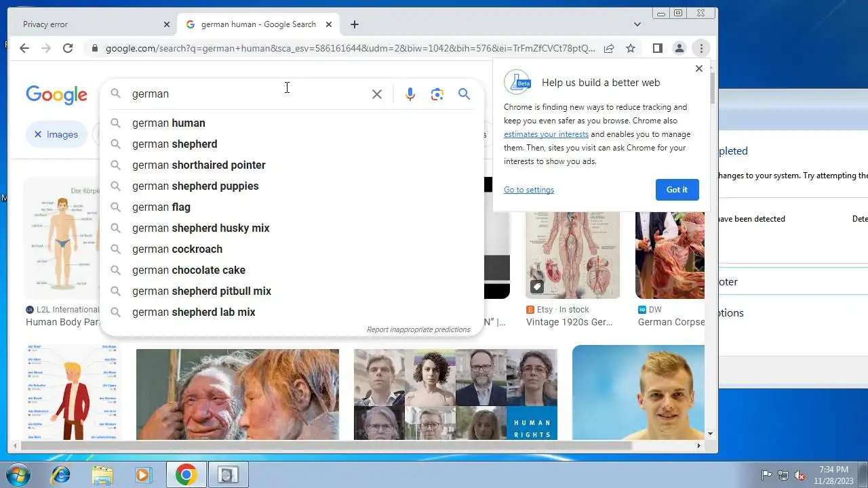Screen dimensions: 868x488
Task: Open the Etsy vintage anatomy chart thumbnail
Action: click(572, 254)
